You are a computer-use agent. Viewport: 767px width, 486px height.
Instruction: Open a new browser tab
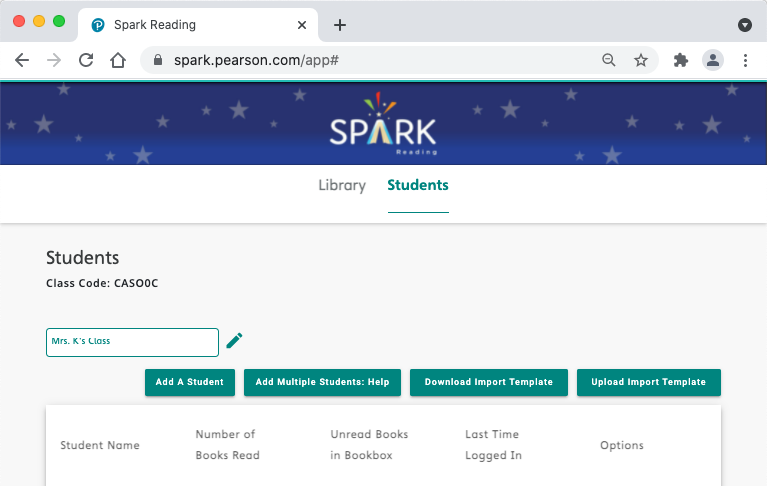(x=340, y=24)
